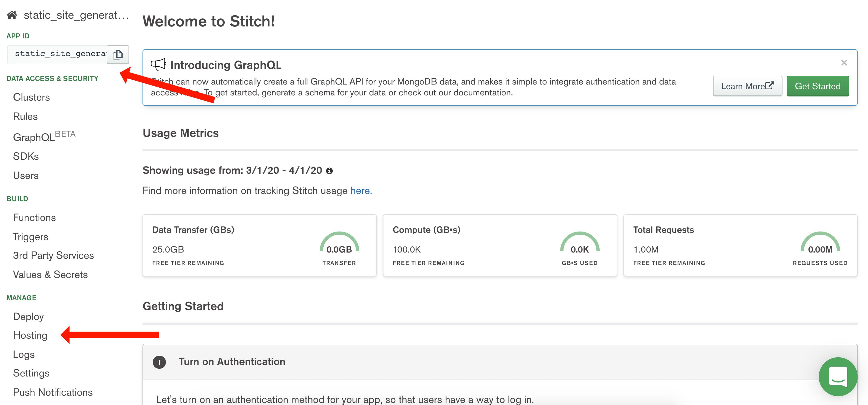Open Triggers under Build
The width and height of the screenshot is (868, 405).
31,237
